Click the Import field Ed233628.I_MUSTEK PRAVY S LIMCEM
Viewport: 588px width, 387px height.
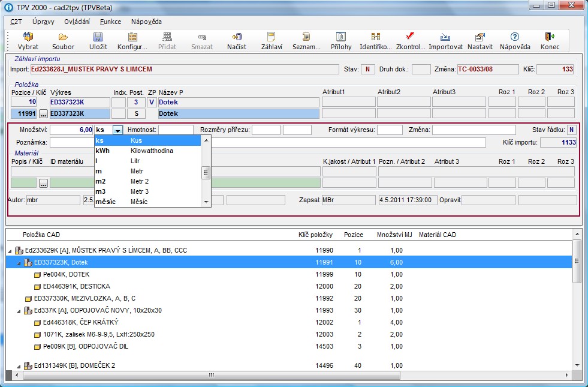pos(185,69)
